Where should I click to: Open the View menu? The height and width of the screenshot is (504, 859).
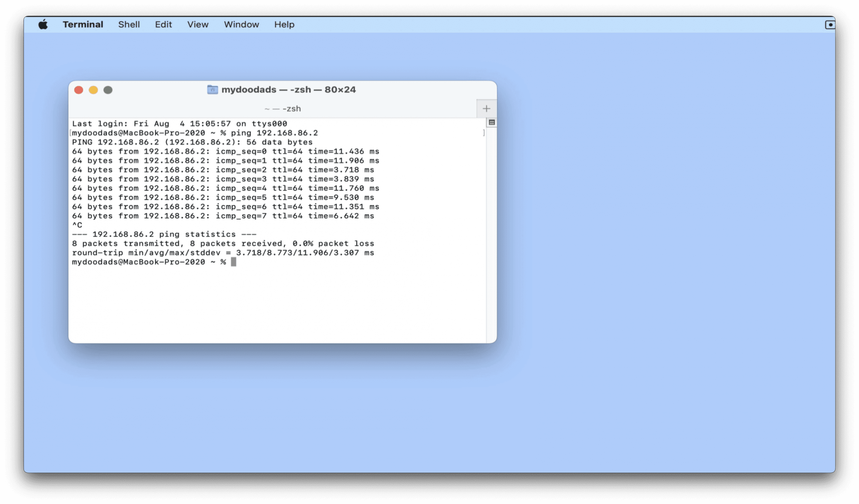pos(198,24)
